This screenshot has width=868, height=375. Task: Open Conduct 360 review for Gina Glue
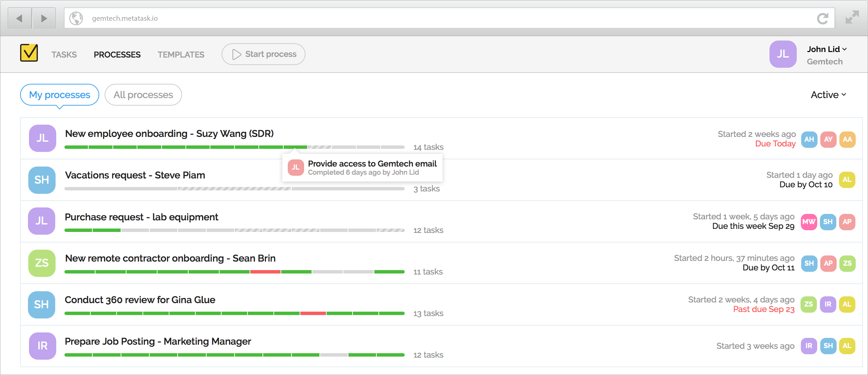(x=140, y=300)
